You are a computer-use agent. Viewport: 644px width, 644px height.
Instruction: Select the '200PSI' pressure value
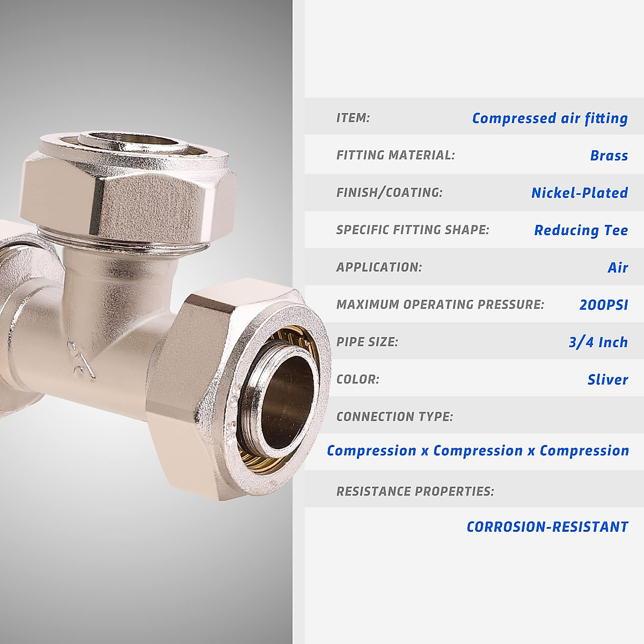pos(604,304)
